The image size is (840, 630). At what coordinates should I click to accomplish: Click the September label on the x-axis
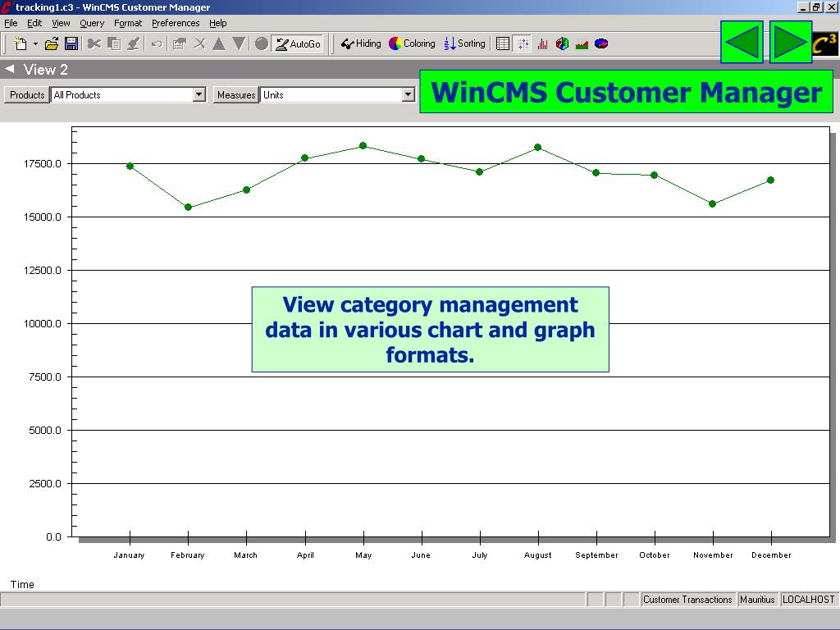click(x=597, y=555)
